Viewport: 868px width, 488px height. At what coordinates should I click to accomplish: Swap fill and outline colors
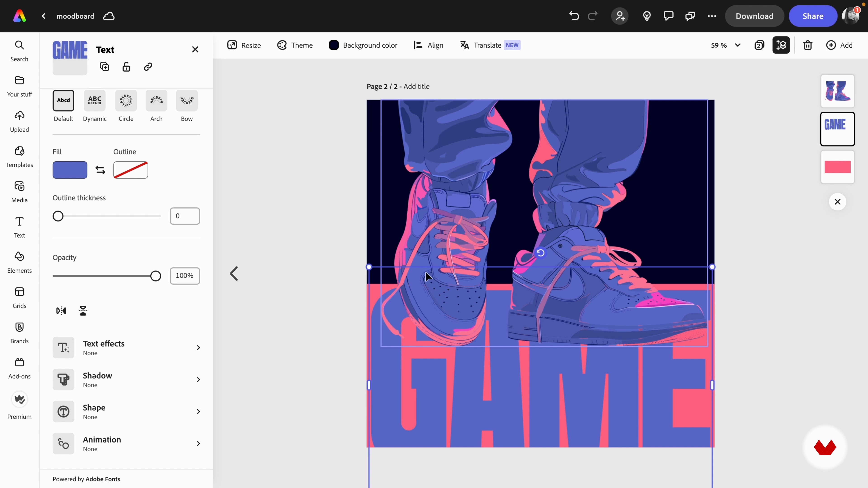(x=100, y=170)
